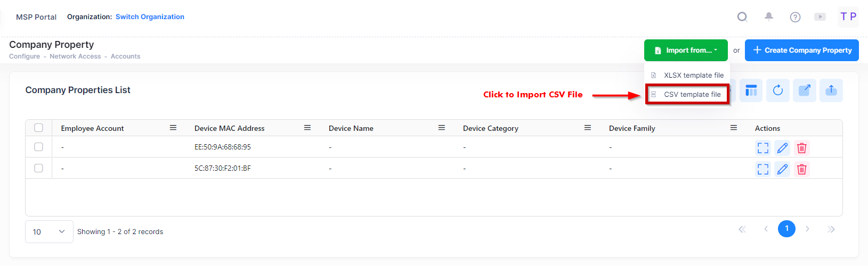Open the help question mark icon
Image resolution: width=868 pixels, height=266 pixels.
(795, 17)
